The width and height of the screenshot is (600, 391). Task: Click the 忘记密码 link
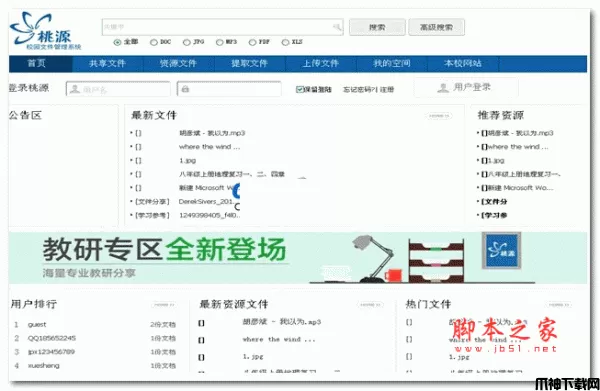click(359, 90)
